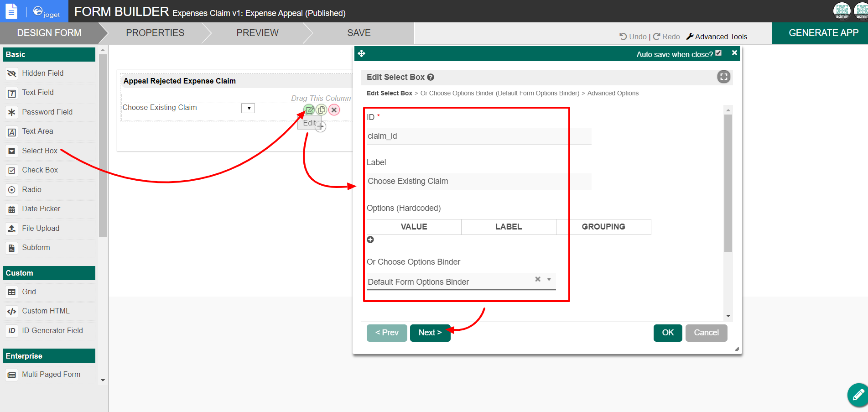This screenshot has height=412, width=868.
Task: Open the Default Form Options Binder dropdown
Action: click(x=549, y=280)
